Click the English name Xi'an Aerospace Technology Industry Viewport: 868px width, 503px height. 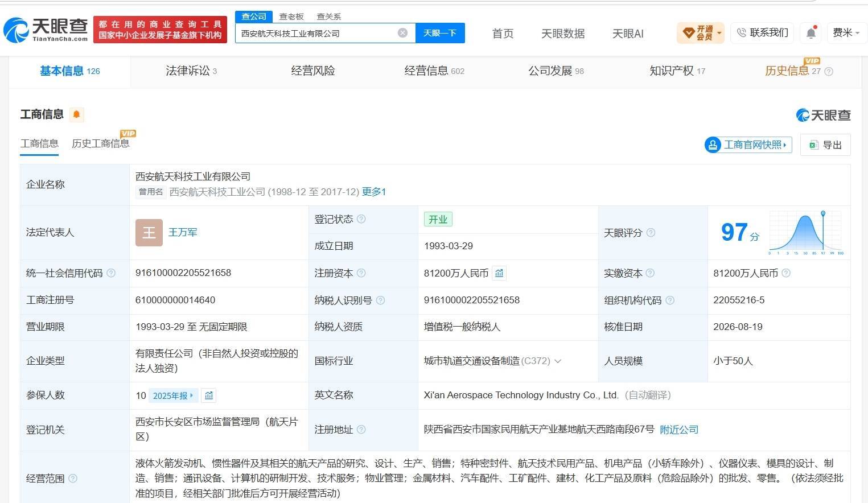[x=521, y=395]
